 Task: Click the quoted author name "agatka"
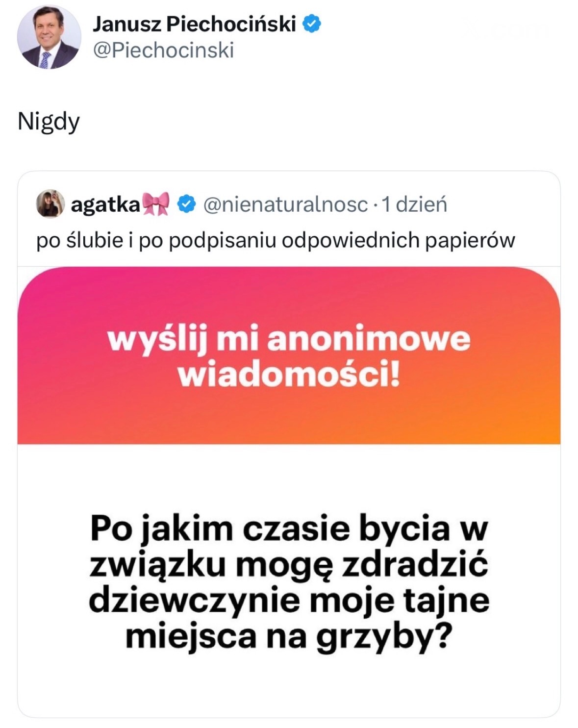click(x=105, y=204)
